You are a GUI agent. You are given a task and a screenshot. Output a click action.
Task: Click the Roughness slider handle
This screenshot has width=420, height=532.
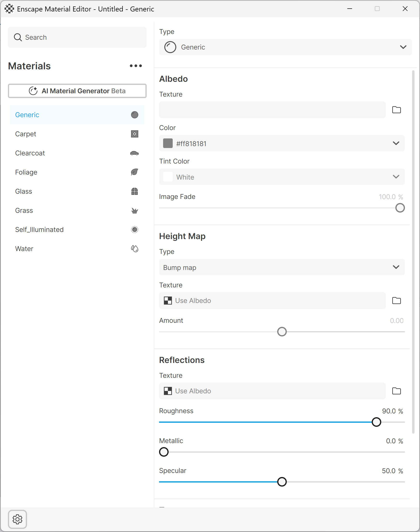point(376,422)
